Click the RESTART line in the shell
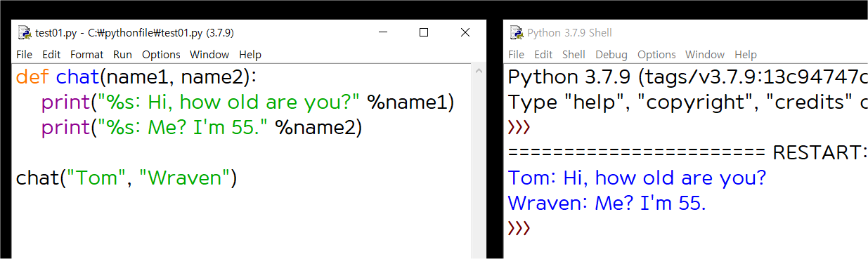 point(687,152)
